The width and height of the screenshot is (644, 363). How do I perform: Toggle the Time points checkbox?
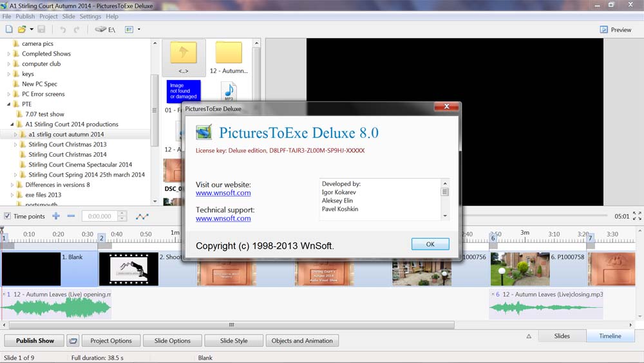[x=7, y=216]
